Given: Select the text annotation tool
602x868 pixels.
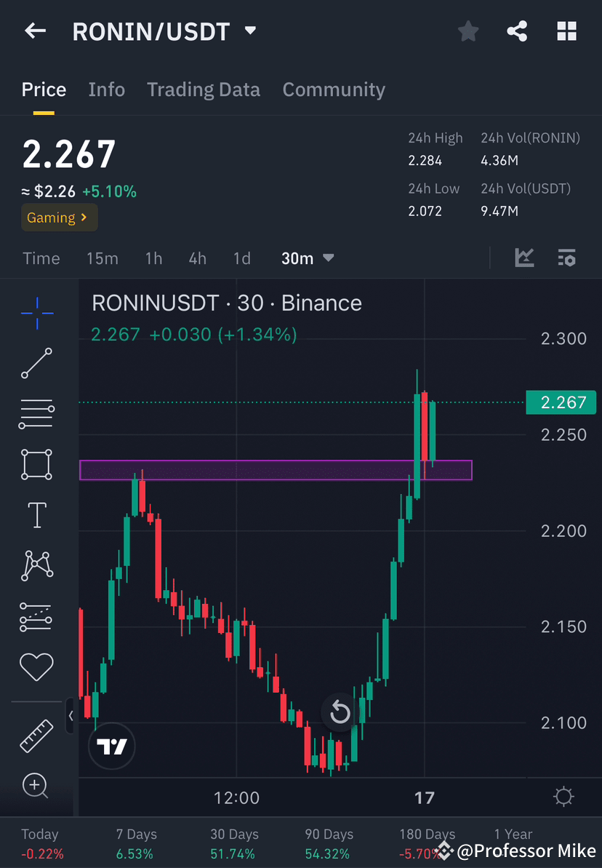Looking at the screenshot, I should tap(36, 514).
